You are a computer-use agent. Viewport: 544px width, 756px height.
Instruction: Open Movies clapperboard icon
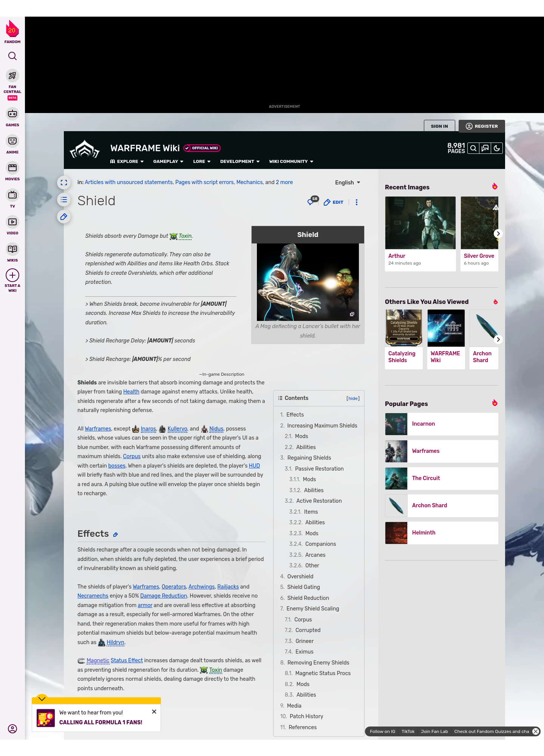12,168
